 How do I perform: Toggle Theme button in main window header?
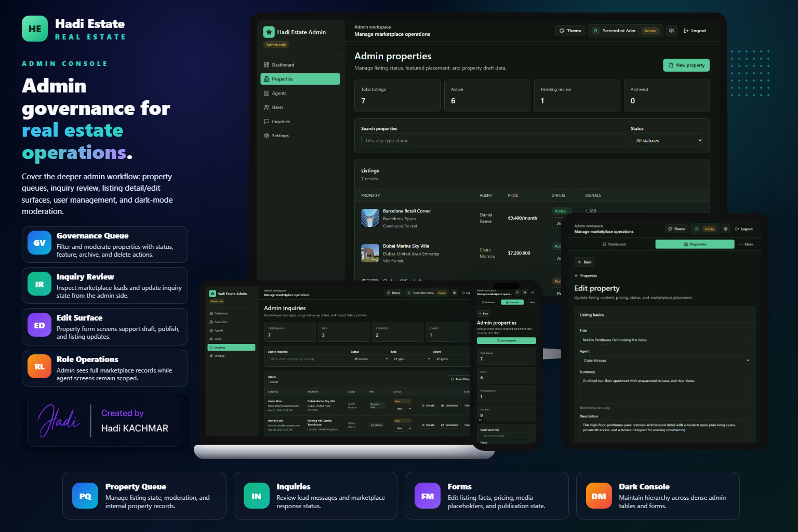(x=570, y=31)
